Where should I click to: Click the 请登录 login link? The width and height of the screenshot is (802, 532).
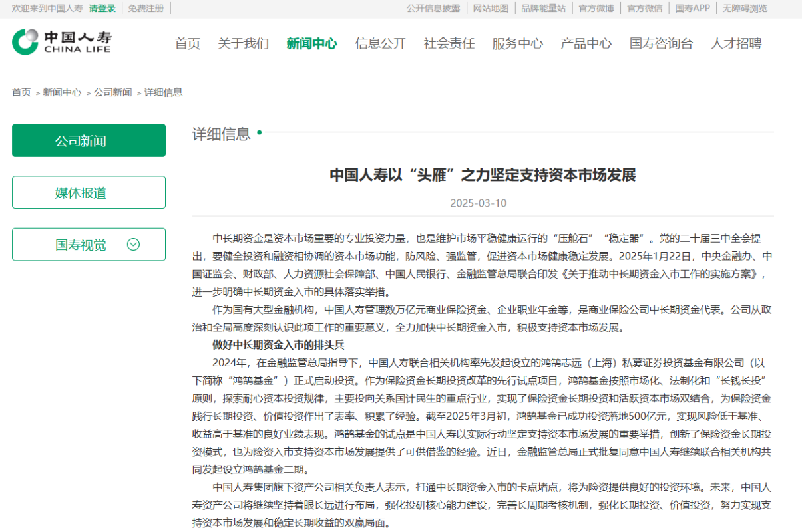[102, 9]
